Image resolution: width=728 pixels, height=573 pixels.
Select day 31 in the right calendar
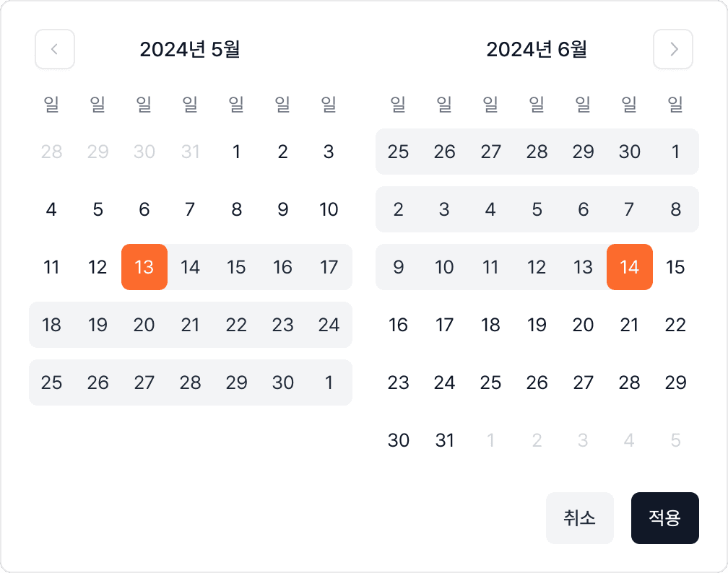(445, 440)
